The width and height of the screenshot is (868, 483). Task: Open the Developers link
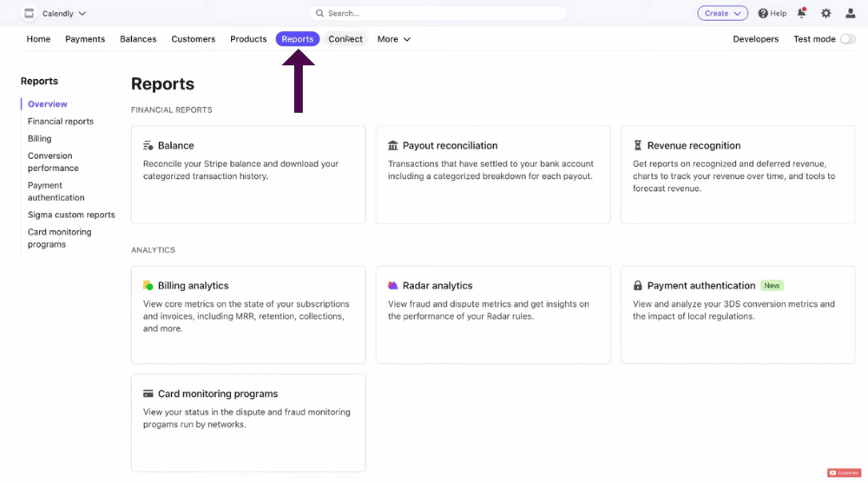(756, 39)
